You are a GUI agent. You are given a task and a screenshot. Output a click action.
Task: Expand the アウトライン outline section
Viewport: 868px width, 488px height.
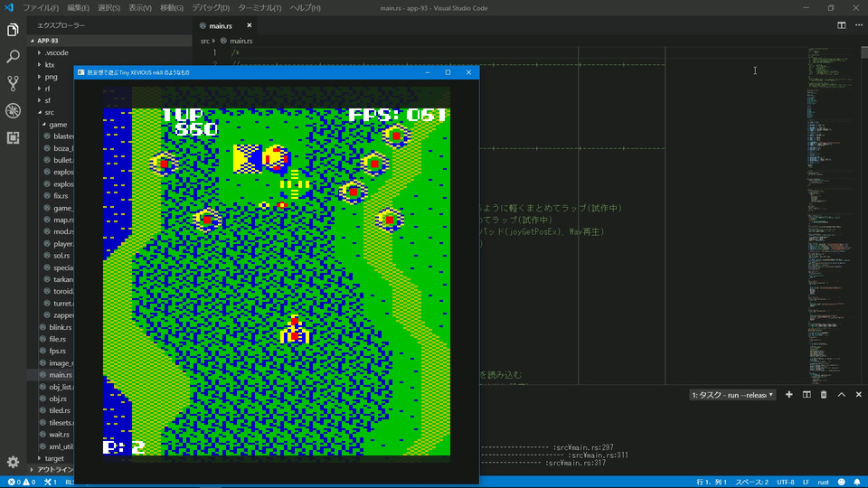[x=52, y=470]
